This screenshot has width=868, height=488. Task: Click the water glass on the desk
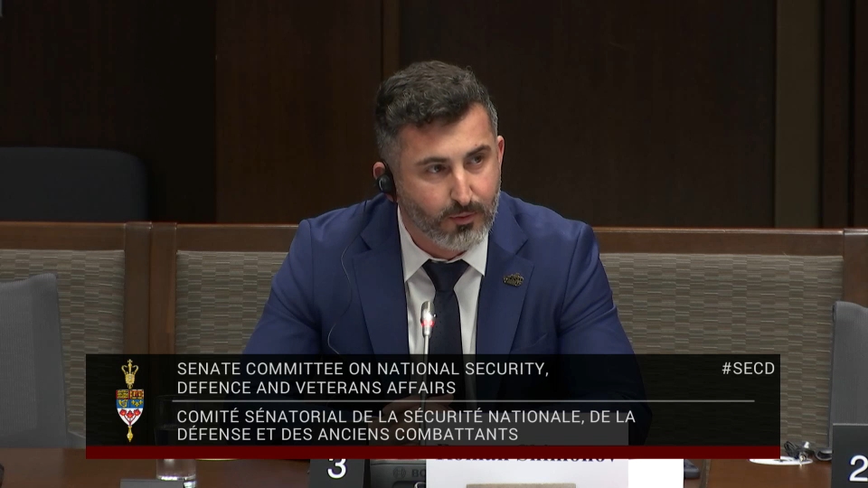pyautogui.click(x=175, y=470)
